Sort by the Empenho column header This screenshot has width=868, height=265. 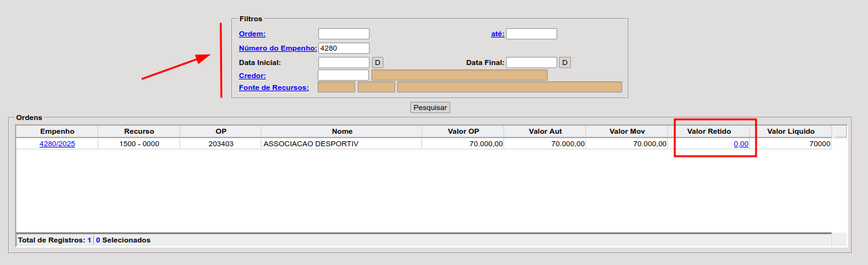tap(57, 131)
